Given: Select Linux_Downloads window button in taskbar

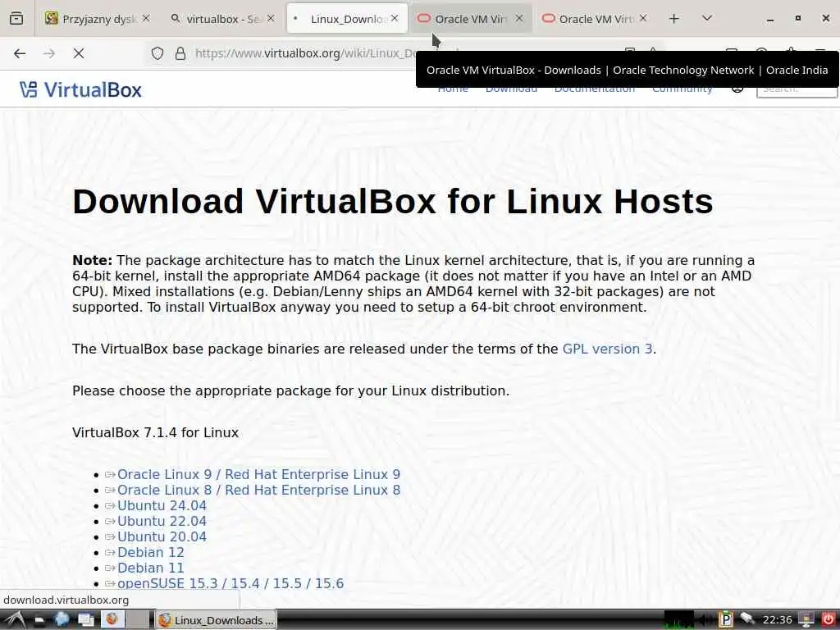Looking at the screenshot, I should (x=217, y=620).
